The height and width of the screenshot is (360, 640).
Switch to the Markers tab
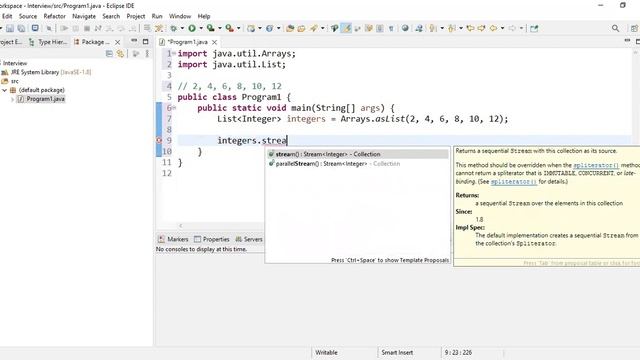coord(173,239)
